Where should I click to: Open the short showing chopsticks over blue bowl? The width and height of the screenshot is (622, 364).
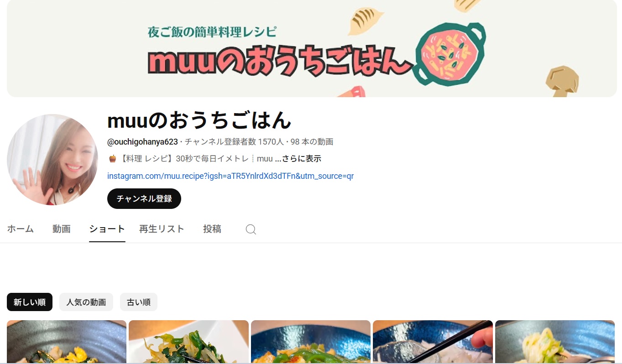tap(433, 342)
